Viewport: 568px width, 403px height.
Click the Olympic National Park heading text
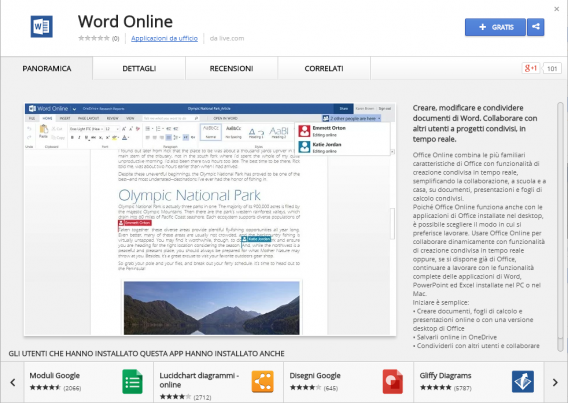click(x=189, y=195)
